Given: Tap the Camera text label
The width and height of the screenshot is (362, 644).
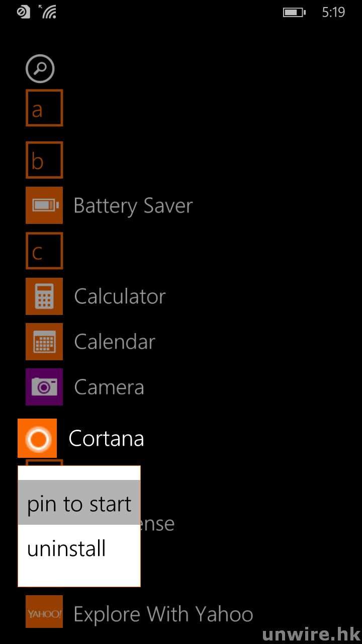Looking at the screenshot, I should click(x=109, y=387).
